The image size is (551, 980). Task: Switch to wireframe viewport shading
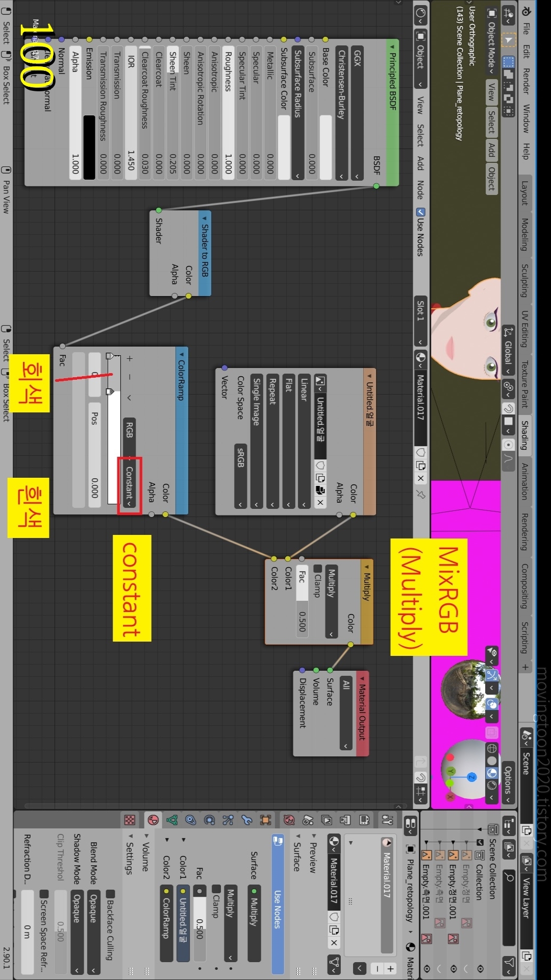pos(492,748)
